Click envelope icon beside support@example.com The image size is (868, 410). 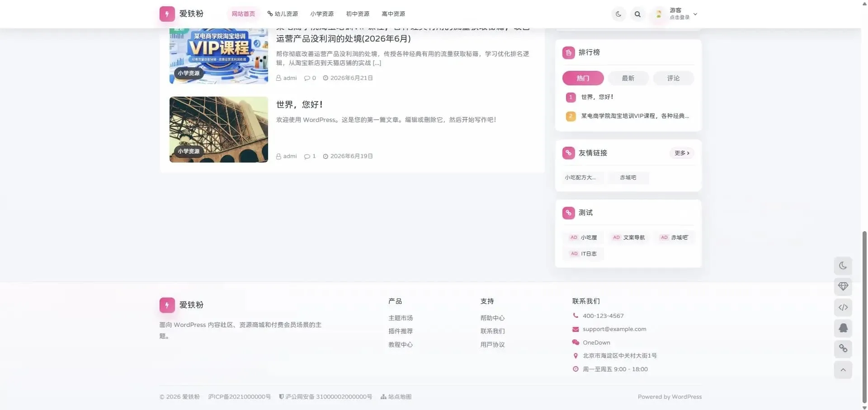pos(576,329)
